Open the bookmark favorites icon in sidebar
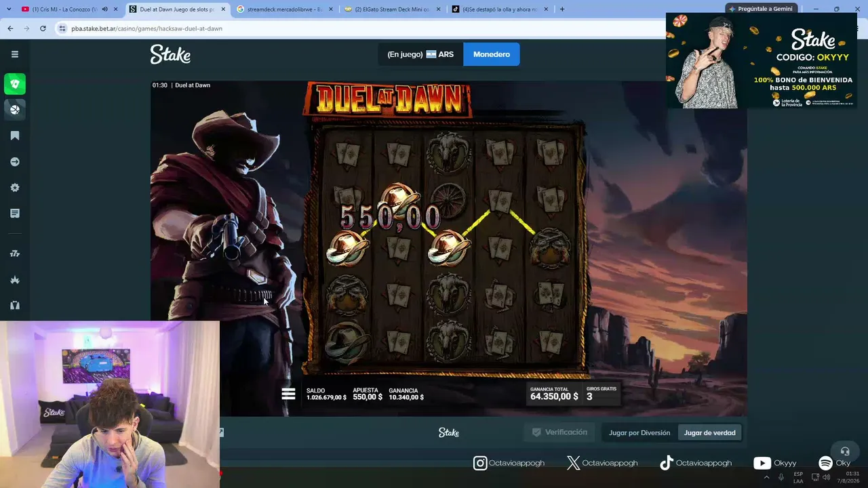 (x=15, y=136)
